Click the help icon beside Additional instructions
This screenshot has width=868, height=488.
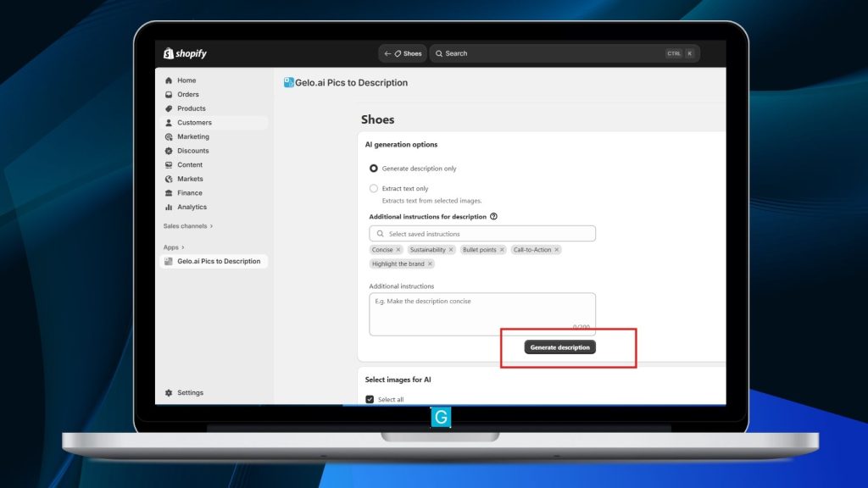[x=494, y=217]
